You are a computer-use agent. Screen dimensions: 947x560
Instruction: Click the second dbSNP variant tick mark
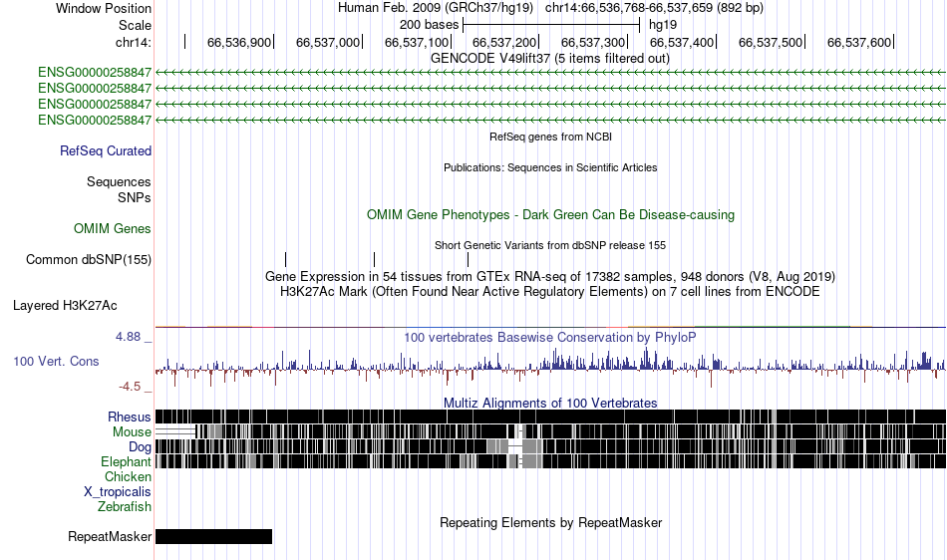click(375, 259)
